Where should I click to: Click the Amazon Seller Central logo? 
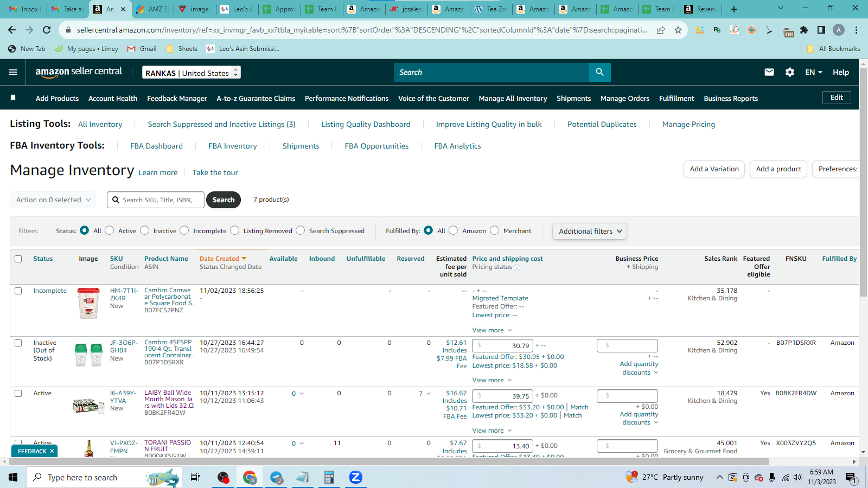coord(79,72)
